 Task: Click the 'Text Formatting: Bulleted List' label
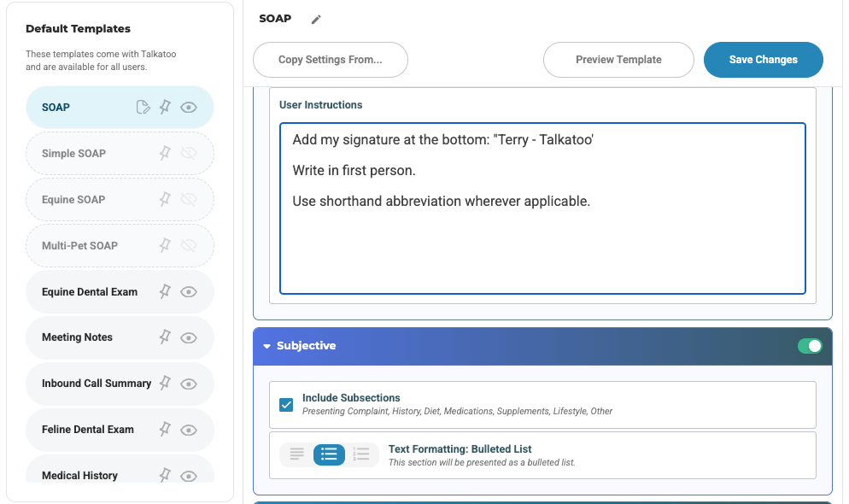click(460, 448)
